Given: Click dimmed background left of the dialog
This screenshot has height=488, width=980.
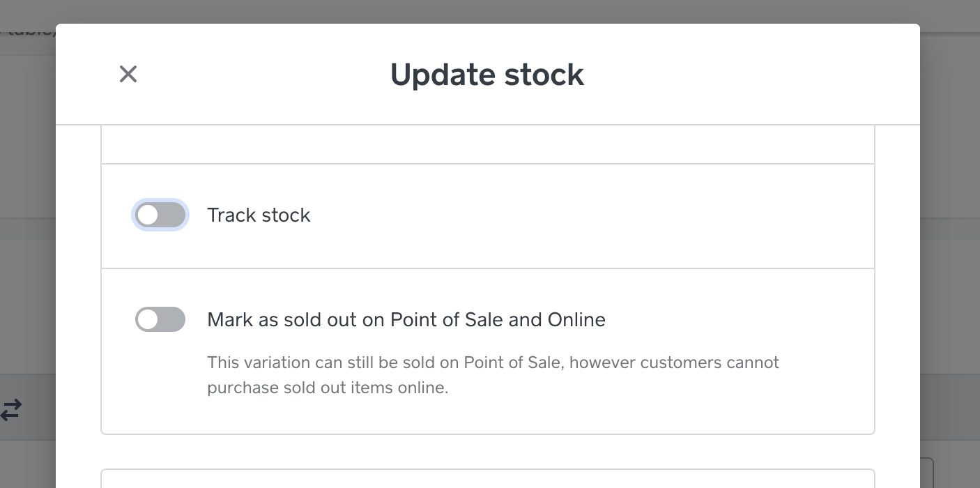Looking at the screenshot, I should point(28,293).
